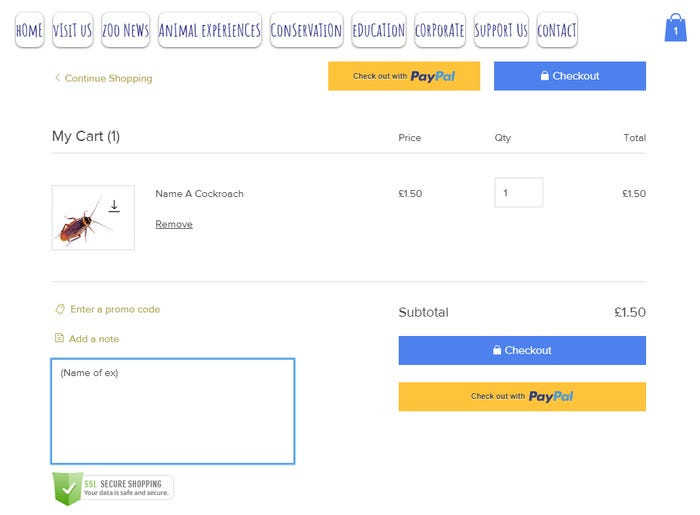The image size is (700, 515).
Task: Open the Visit Us menu
Action: [x=72, y=30]
